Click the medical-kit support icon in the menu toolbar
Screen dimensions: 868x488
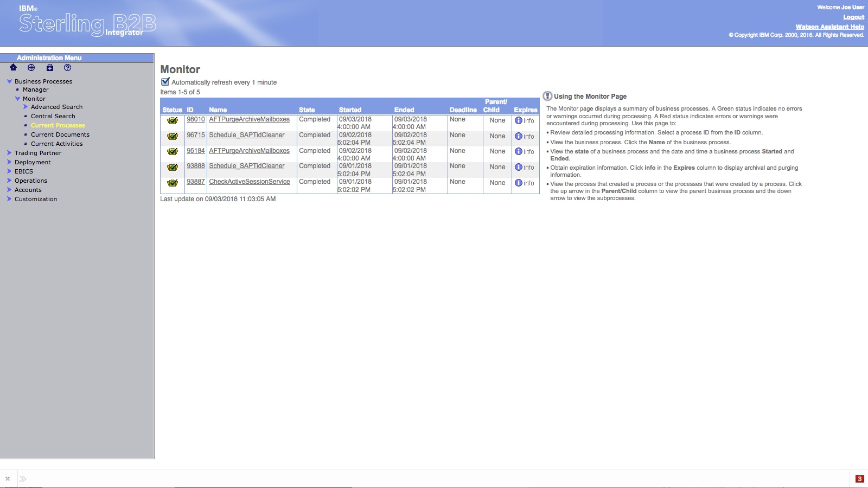[x=50, y=68]
